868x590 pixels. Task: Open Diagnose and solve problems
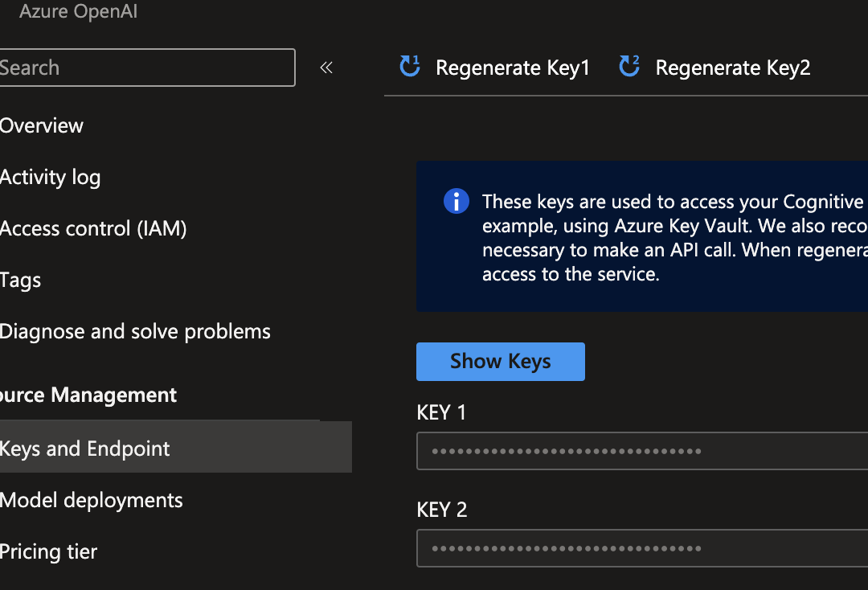(135, 331)
